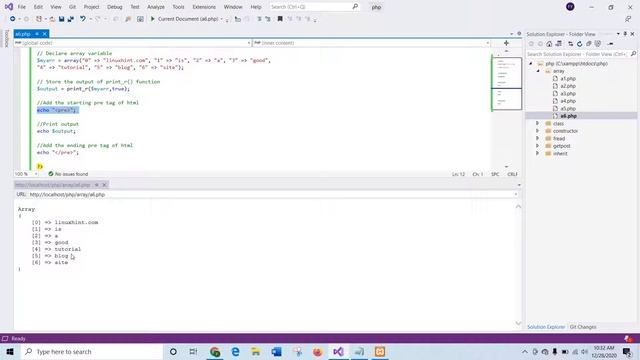Image resolution: width=640 pixels, height=360 pixels.
Task: Click the split editor plus icon
Action: (x=506, y=43)
